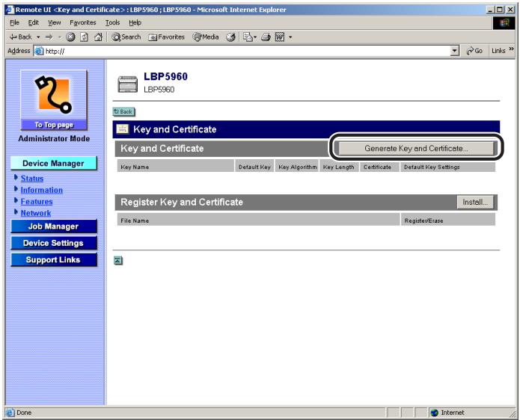
Task: Open the Network link
Action: click(x=36, y=213)
